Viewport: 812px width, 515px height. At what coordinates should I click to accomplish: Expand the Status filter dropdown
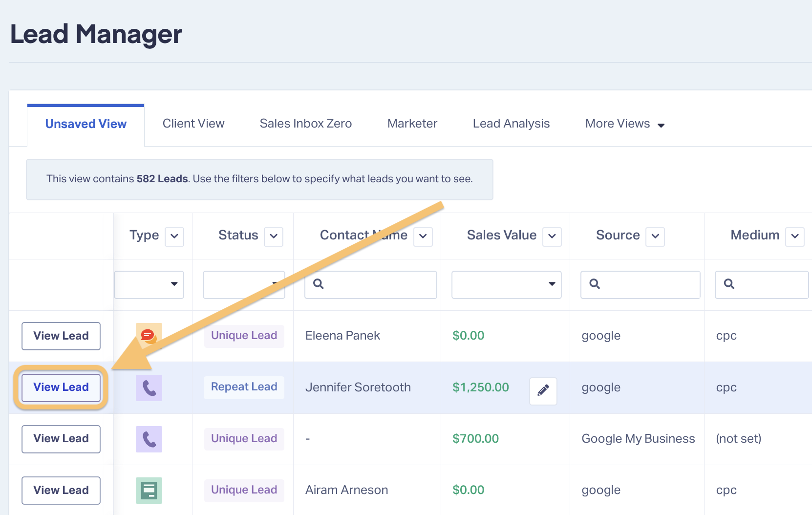tap(244, 284)
